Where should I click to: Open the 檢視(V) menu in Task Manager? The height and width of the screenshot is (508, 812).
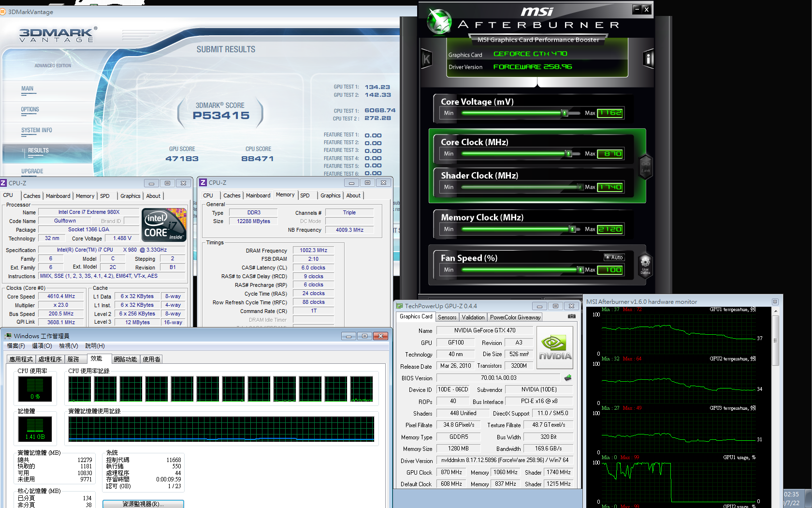(69, 346)
